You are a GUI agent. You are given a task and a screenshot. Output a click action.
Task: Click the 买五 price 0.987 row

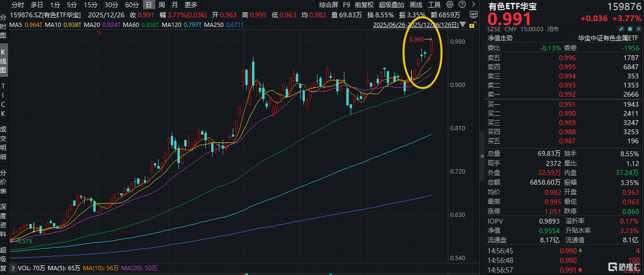point(563,141)
